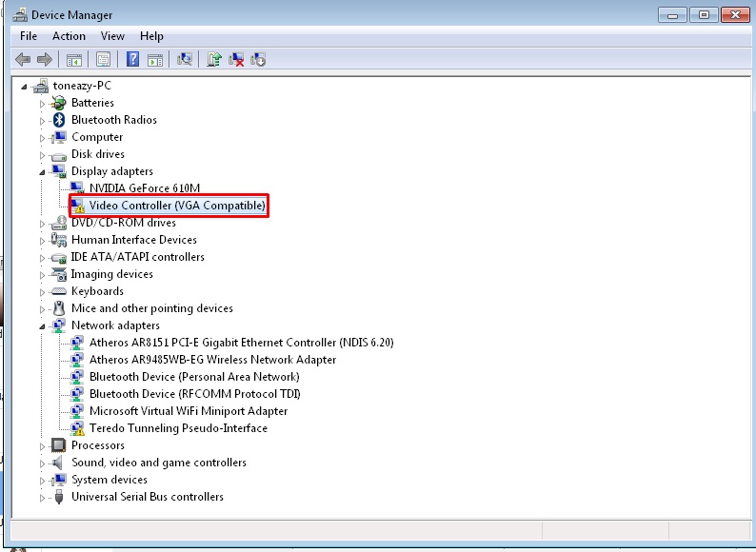Open the Help menu
The height and width of the screenshot is (552, 756).
click(151, 36)
